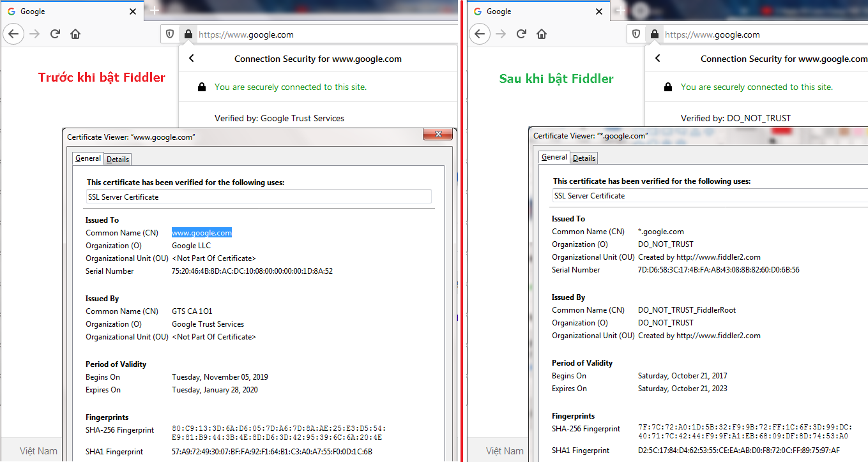868x462 pixels.
Task: Click Back button in left browser window
Action: pyautogui.click(x=14, y=34)
